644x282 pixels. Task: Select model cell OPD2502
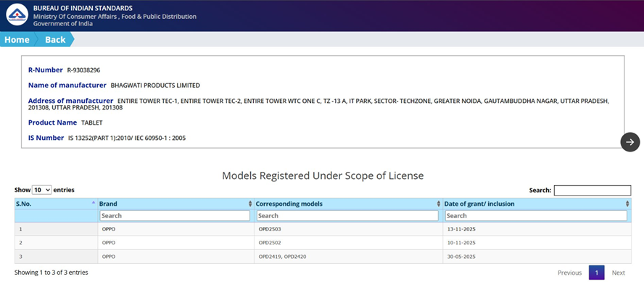[x=270, y=243]
